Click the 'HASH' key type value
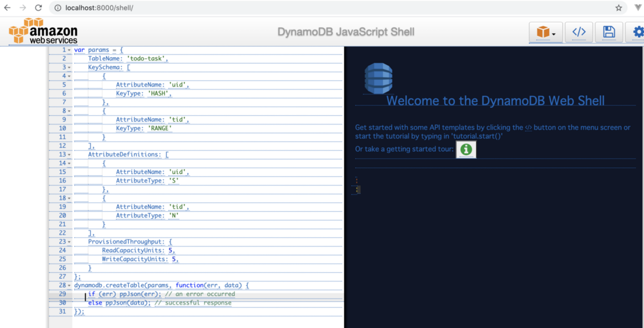The width and height of the screenshot is (644, 328). (x=158, y=94)
